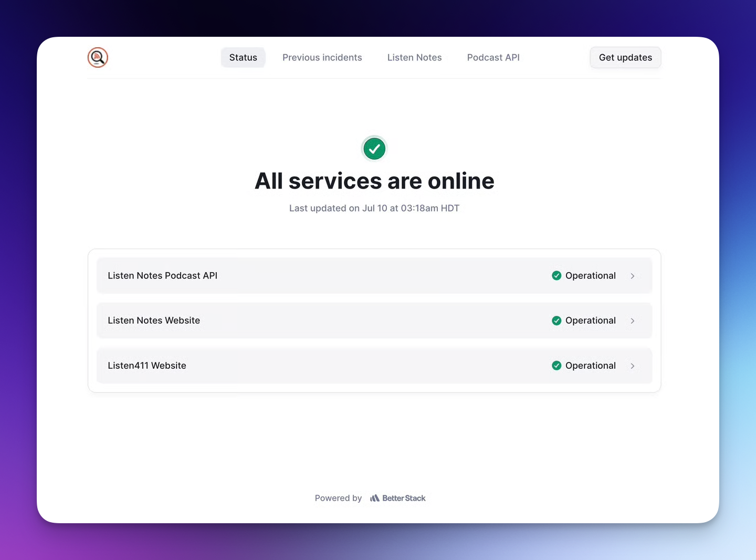
Task: Click green check icon beside Podcast API status
Action: pos(556,276)
